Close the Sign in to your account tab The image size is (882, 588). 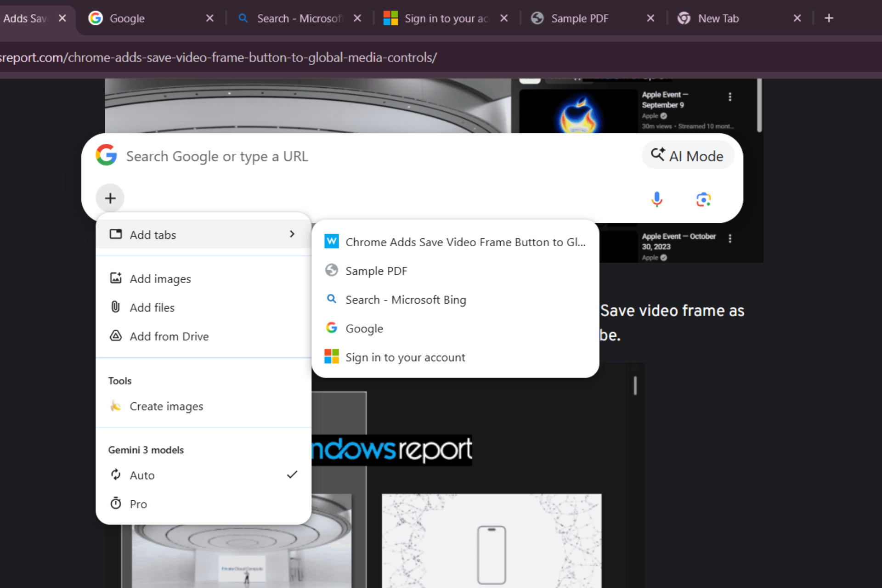pos(504,18)
